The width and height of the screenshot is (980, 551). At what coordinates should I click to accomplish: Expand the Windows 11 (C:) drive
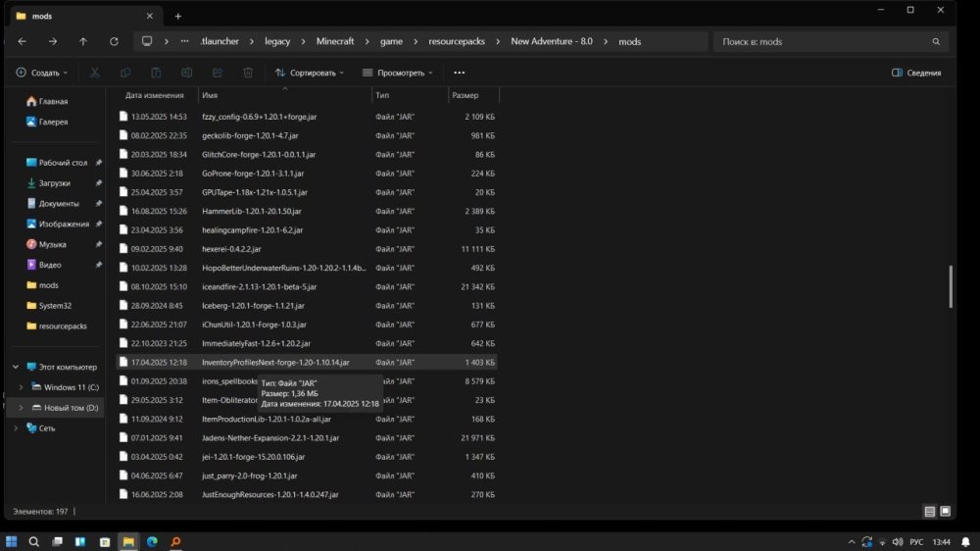click(21, 387)
